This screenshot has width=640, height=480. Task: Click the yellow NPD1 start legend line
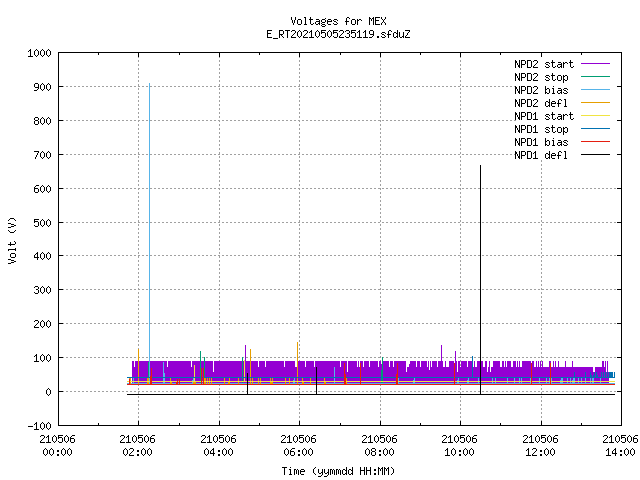click(x=596, y=116)
